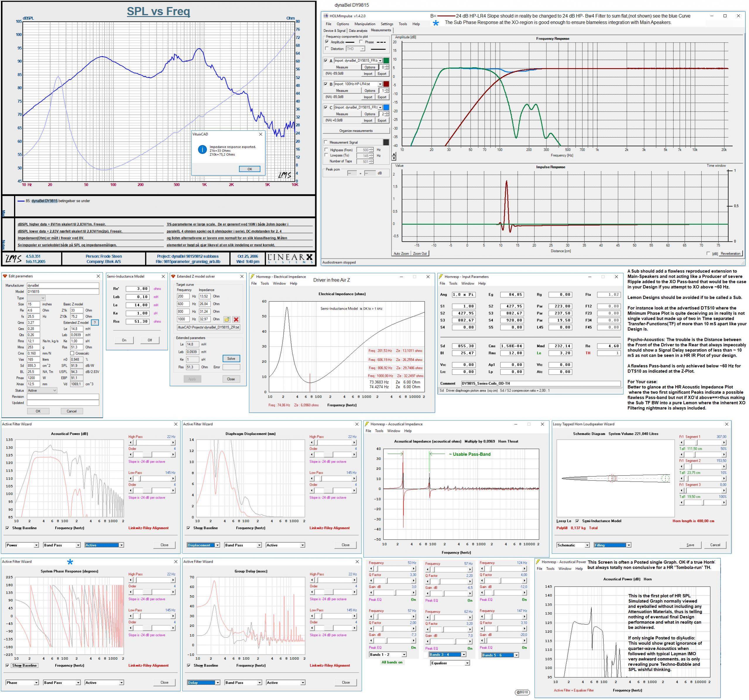Enable Measurement Signal checkbox
The image size is (749, 700).
326,142
